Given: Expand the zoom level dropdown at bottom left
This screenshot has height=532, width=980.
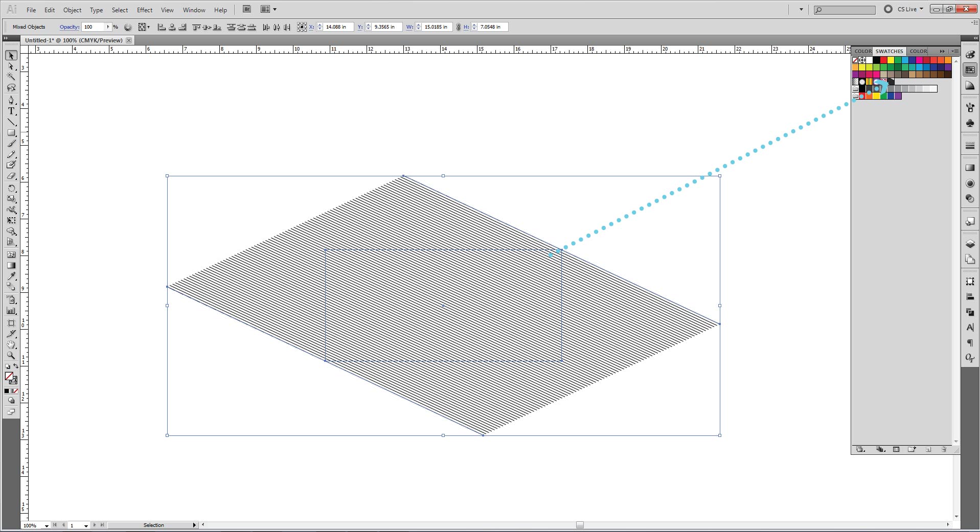Looking at the screenshot, I should [46, 525].
